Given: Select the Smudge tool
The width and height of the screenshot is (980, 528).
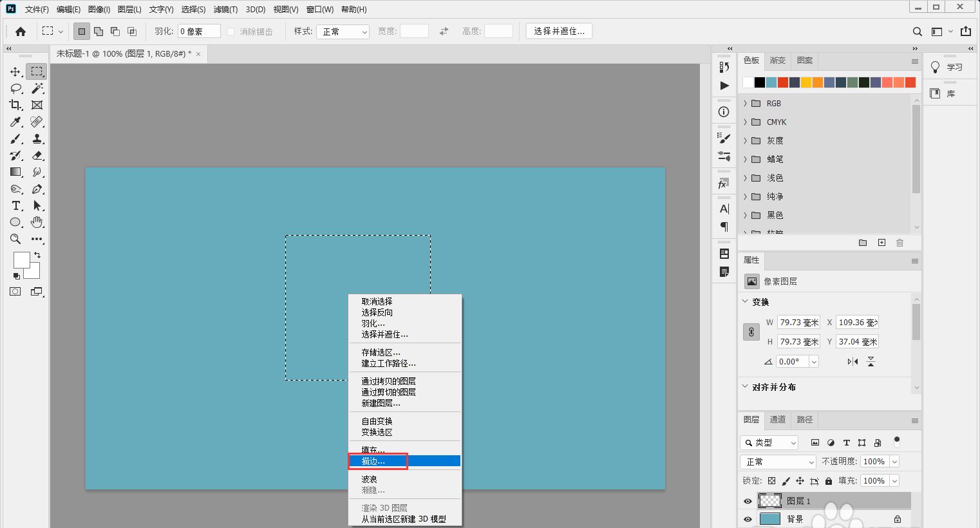Looking at the screenshot, I should click(x=37, y=172).
